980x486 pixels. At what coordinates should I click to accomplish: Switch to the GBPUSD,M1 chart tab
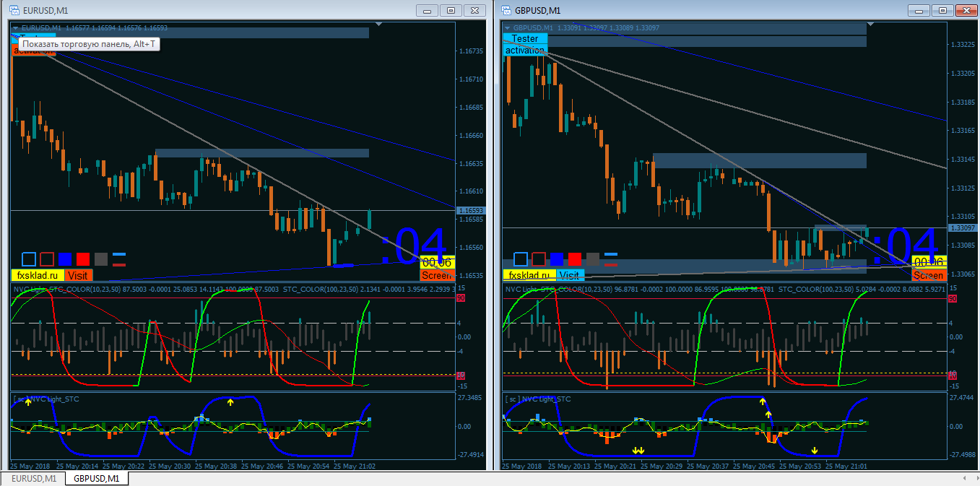click(x=97, y=479)
